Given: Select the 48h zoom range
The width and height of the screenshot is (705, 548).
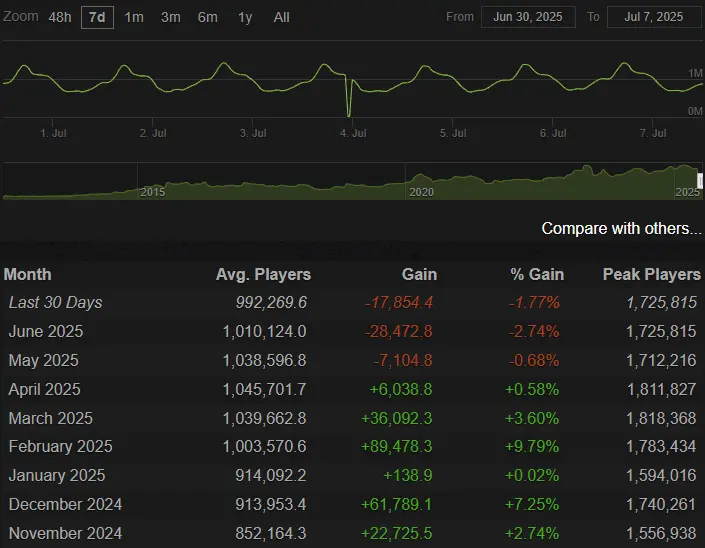Looking at the screenshot, I should (x=60, y=17).
